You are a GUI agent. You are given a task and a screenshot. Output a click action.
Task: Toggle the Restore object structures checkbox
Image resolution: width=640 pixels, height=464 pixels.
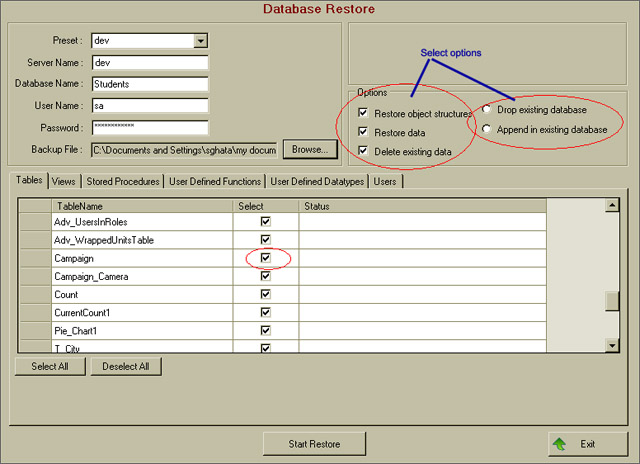pyautogui.click(x=363, y=114)
